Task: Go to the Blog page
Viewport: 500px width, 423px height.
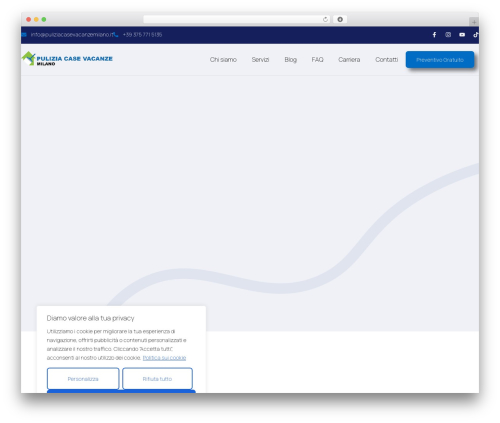Action: coord(291,60)
